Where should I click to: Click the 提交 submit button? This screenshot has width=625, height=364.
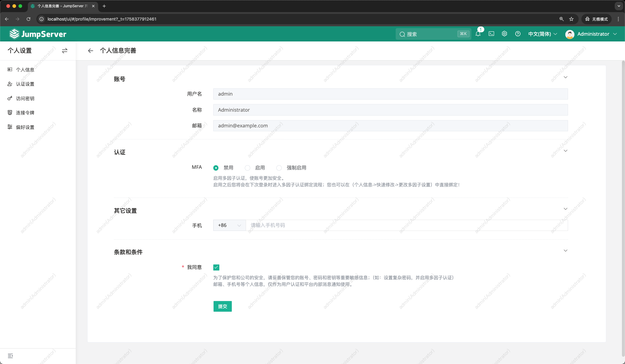(x=222, y=306)
